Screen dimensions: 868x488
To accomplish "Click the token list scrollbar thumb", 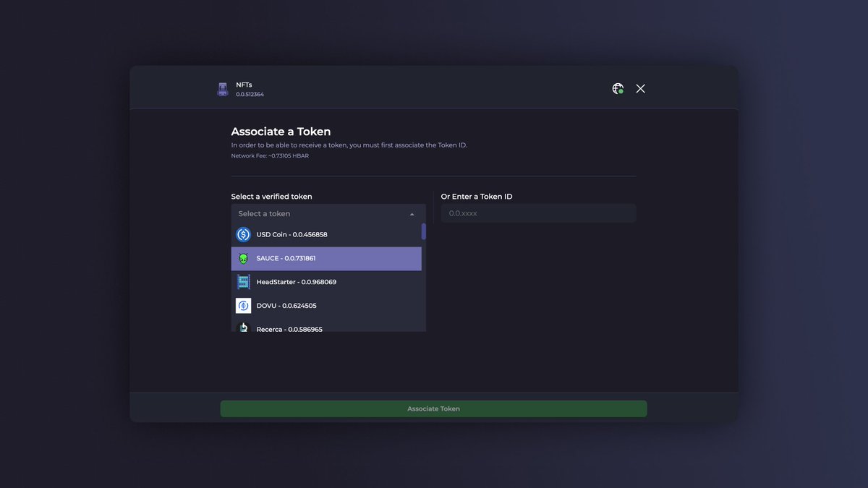I will click(424, 231).
